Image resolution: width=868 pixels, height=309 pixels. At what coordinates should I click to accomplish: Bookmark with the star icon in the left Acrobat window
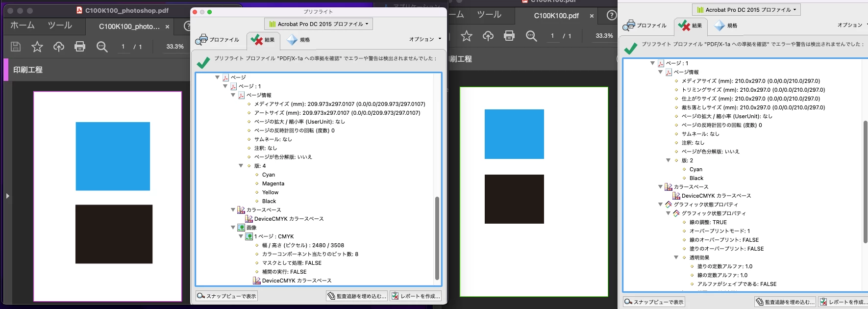[37, 47]
